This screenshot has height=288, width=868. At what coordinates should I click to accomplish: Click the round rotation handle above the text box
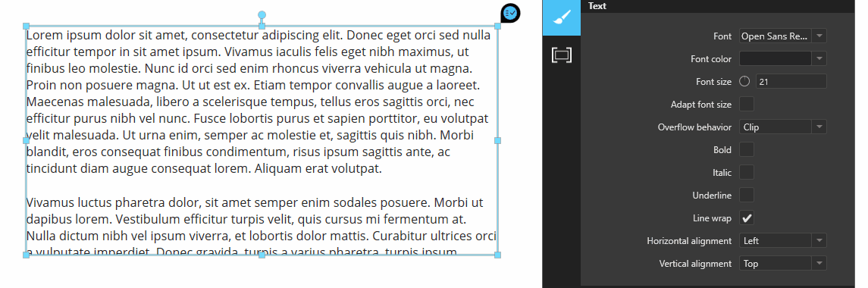point(262,15)
